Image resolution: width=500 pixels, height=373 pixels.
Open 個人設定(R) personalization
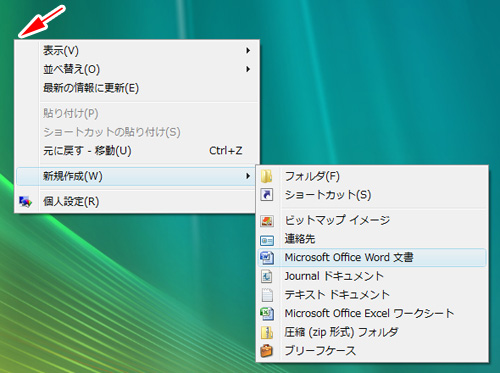(x=136, y=201)
